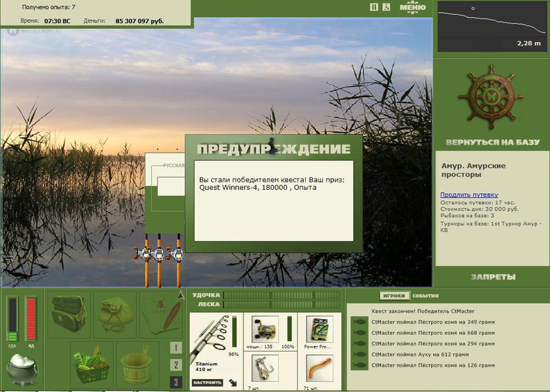The width and height of the screenshot is (550, 392).
Task: Click 'Получено опыта: 7' text
Action: (x=48, y=7)
